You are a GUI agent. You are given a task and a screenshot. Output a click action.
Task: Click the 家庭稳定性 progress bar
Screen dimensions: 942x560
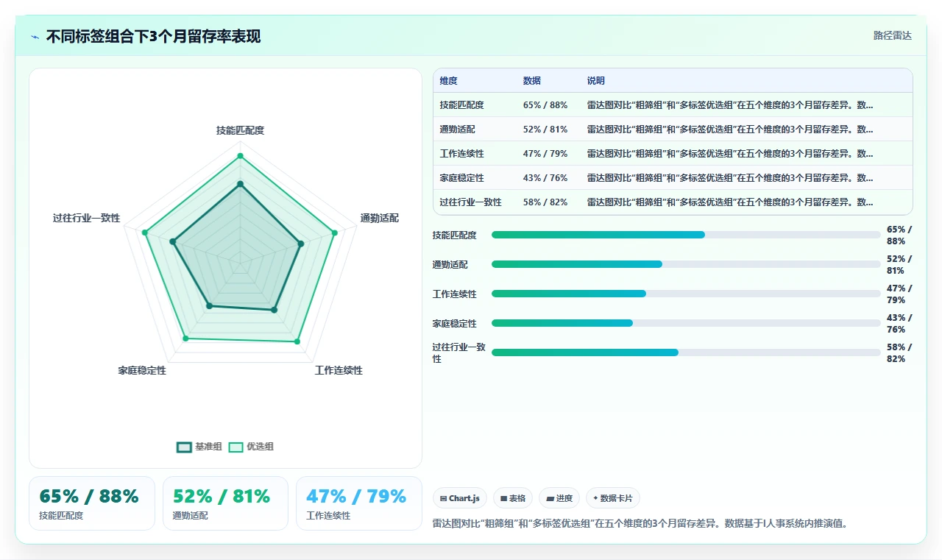click(686, 323)
